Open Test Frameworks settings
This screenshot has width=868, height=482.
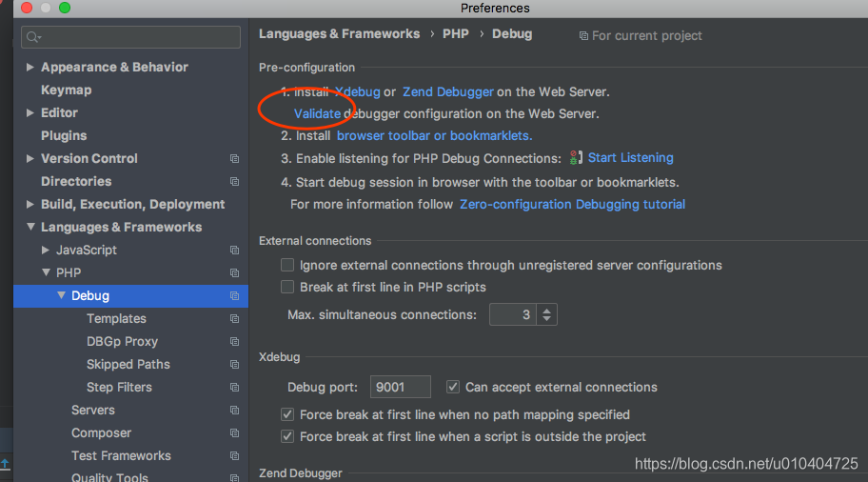tap(121, 455)
